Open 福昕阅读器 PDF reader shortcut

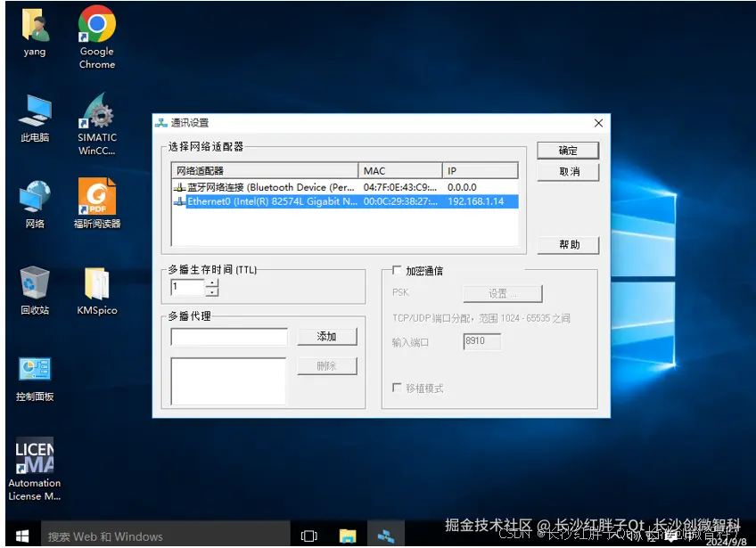(x=97, y=203)
